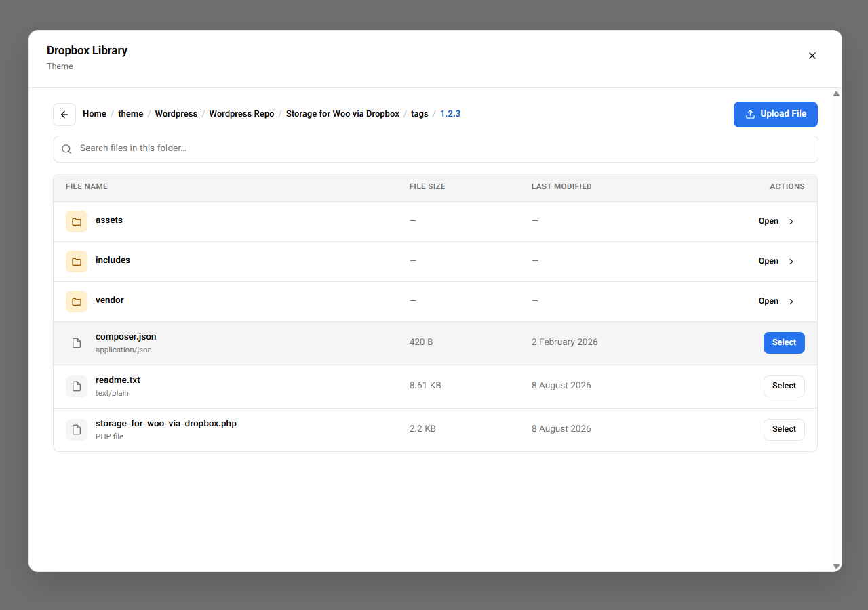This screenshot has width=868, height=610.
Task: Click the Upload File button
Action: pos(776,115)
